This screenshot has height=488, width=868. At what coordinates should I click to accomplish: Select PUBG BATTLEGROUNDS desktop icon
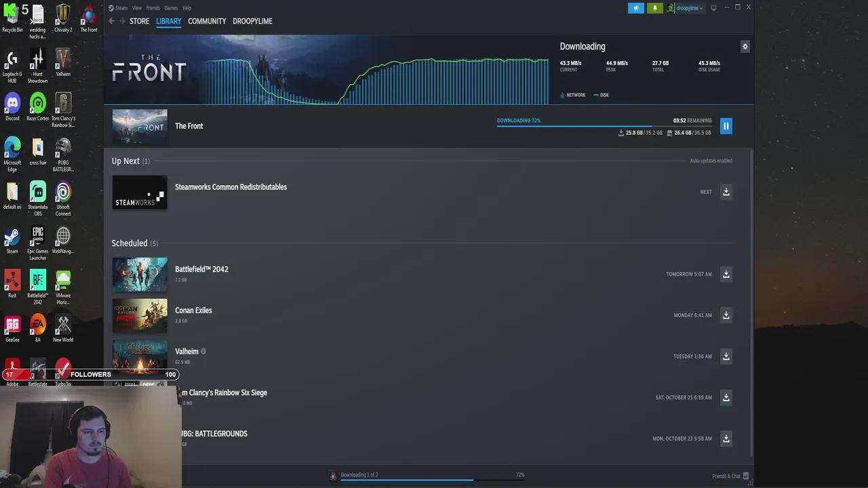coord(63,155)
